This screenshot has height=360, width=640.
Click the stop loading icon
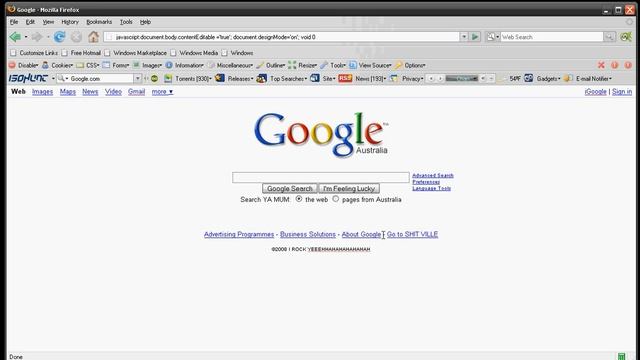(76, 37)
